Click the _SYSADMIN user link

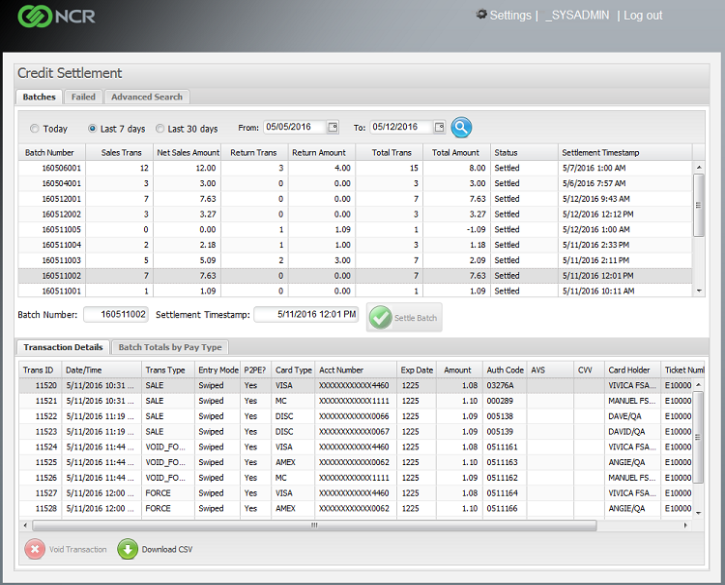579,15
